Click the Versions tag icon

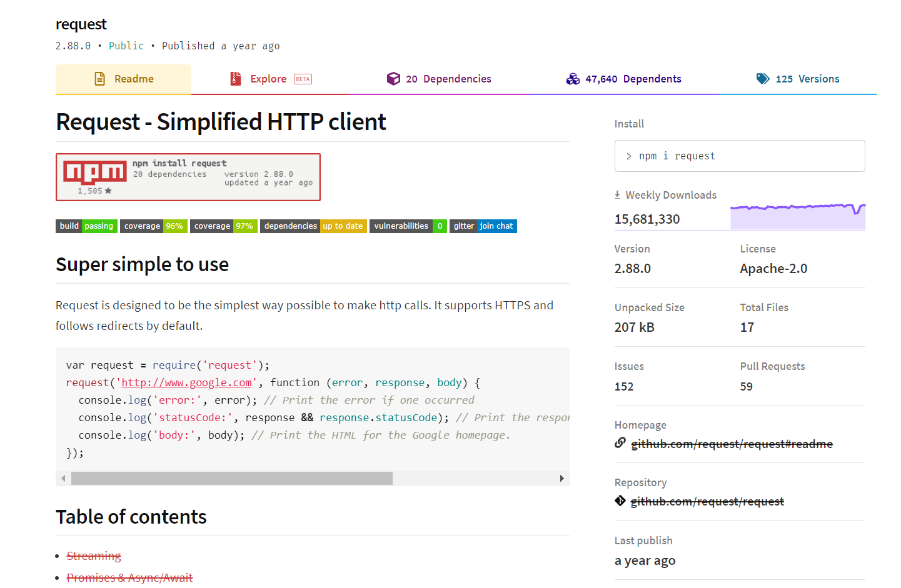tap(763, 79)
